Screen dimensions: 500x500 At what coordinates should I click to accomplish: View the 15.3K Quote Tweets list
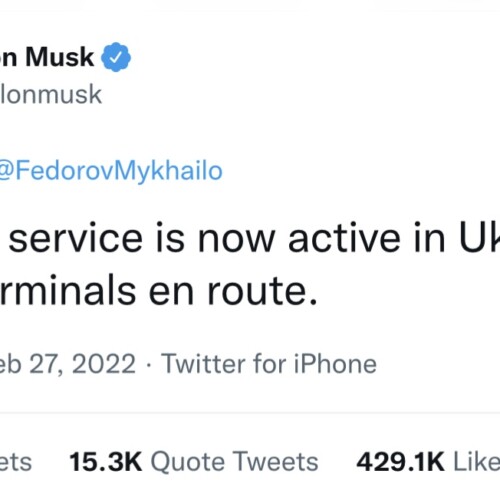[194, 462]
